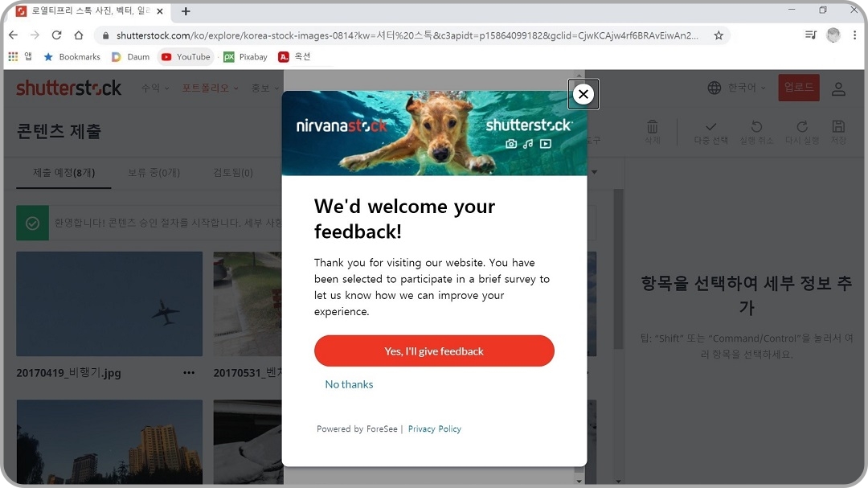Viewport: 868px width, 488px height.
Task: Decline survey with No thanks
Action: pyautogui.click(x=349, y=384)
